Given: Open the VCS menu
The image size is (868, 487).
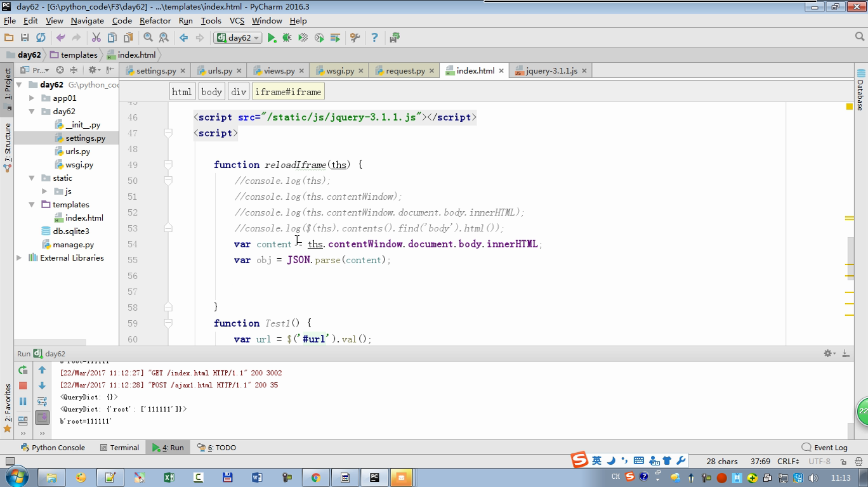Looking at the screenshot, I should [237, 21].
